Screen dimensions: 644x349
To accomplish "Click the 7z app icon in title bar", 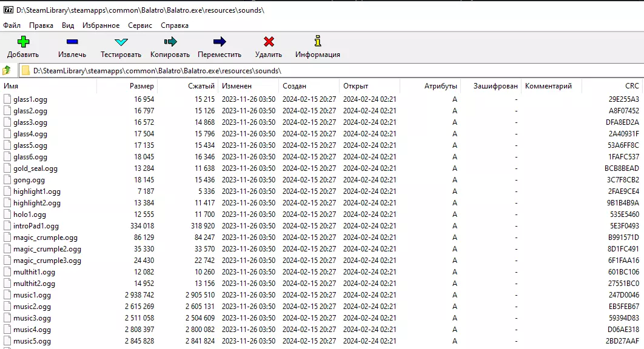I will (x=8, y=10).
